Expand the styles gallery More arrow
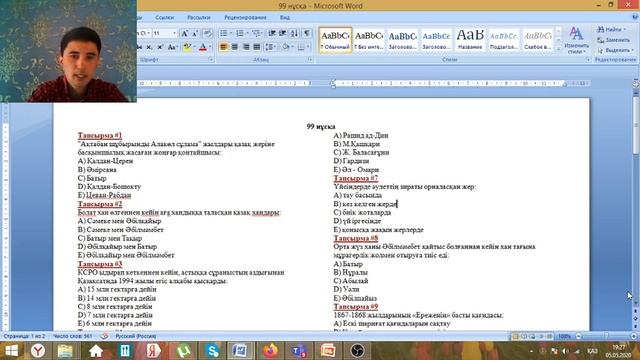The height and width of the screenshot is (360, 640). [558, 48]
